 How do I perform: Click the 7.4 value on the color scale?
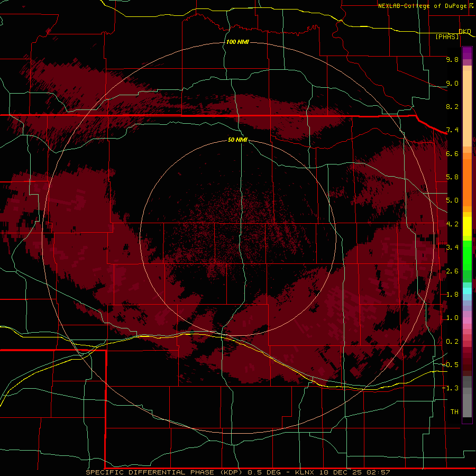[x=452, y=130]
